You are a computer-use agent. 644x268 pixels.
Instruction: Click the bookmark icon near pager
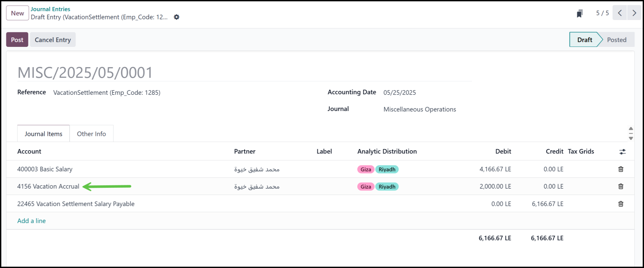[579, 13]
